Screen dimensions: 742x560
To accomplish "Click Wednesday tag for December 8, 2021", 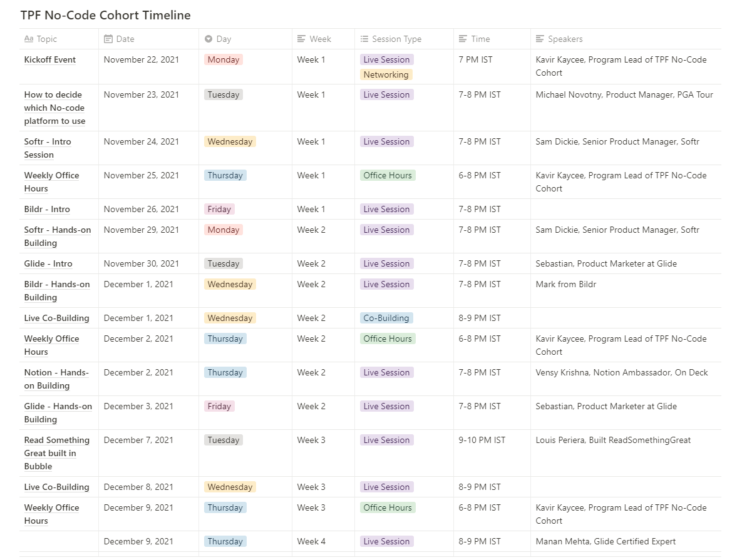I will (x=230, y=487).
